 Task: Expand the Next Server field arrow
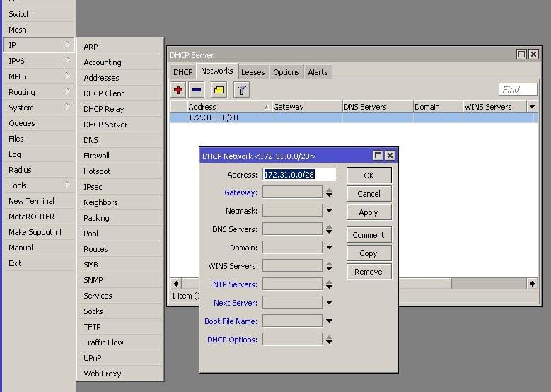tap(329, 302)
